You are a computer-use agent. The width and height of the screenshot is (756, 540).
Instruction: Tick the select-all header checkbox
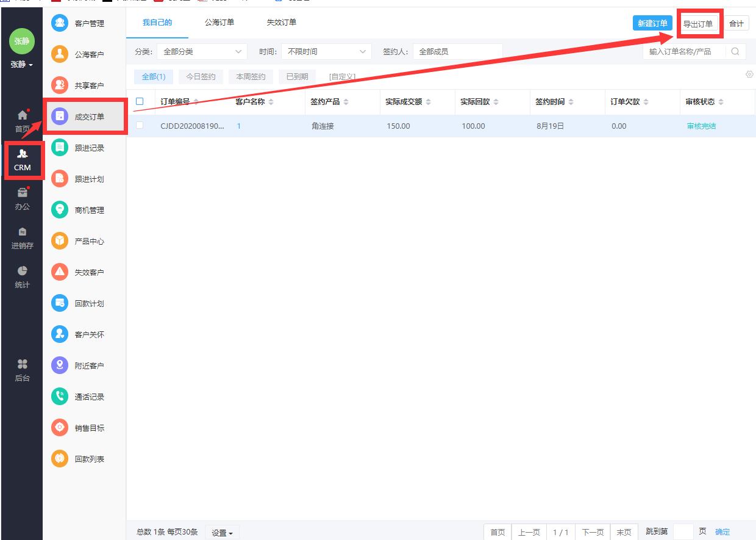click(x=140, y=101)
